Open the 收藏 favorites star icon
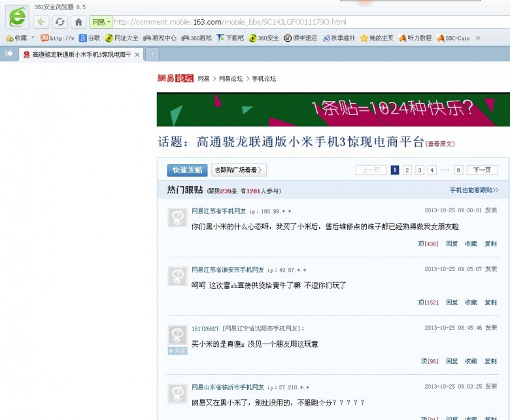 click(9, 39)
